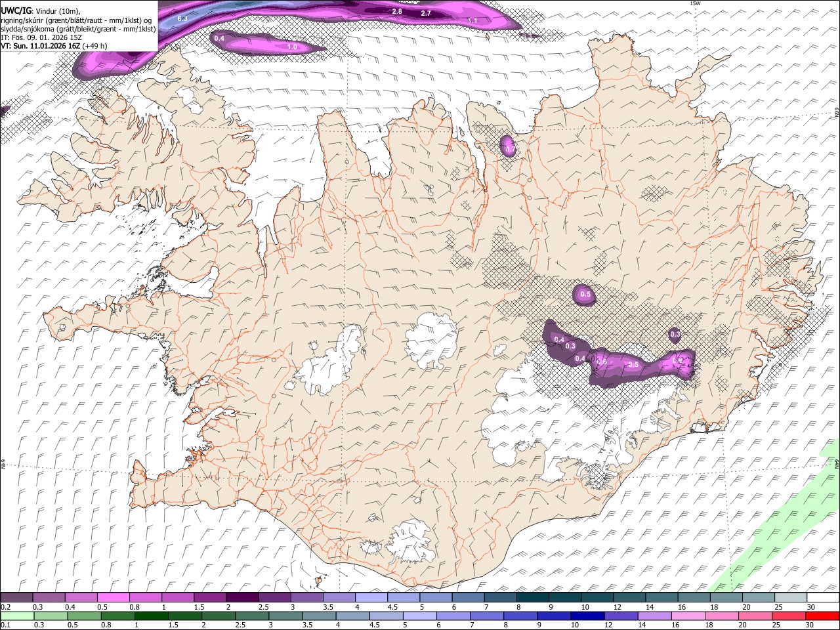
Task: Click the darkest purple snow swatch labeled 2
Action: pyautogui.click(x=241, y=597)
